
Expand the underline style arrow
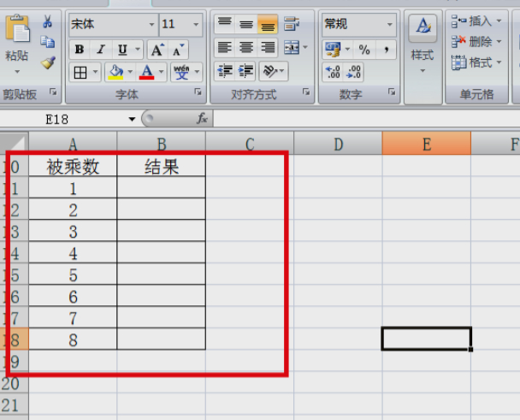coord(138,50)
